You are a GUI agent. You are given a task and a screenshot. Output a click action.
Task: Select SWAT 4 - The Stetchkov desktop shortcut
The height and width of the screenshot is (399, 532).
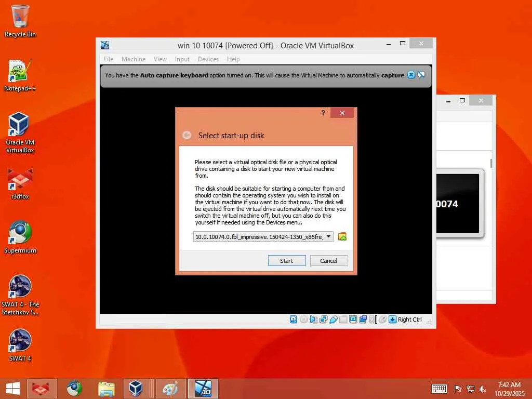(x=20, y=295)
